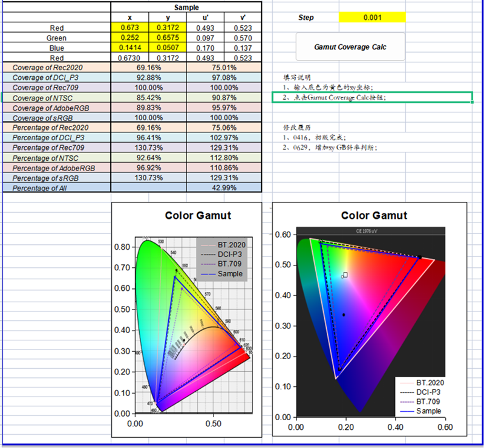Select the Coverage of AdobeRGB value 95.97%
The width and height of the screenshot is (484, 448).
pos(224,108)
